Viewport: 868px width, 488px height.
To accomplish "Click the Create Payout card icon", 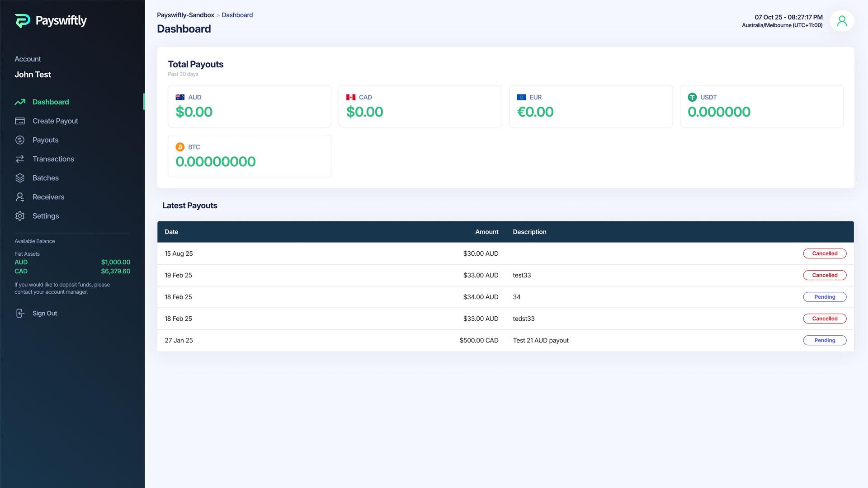I will [20, 121].
